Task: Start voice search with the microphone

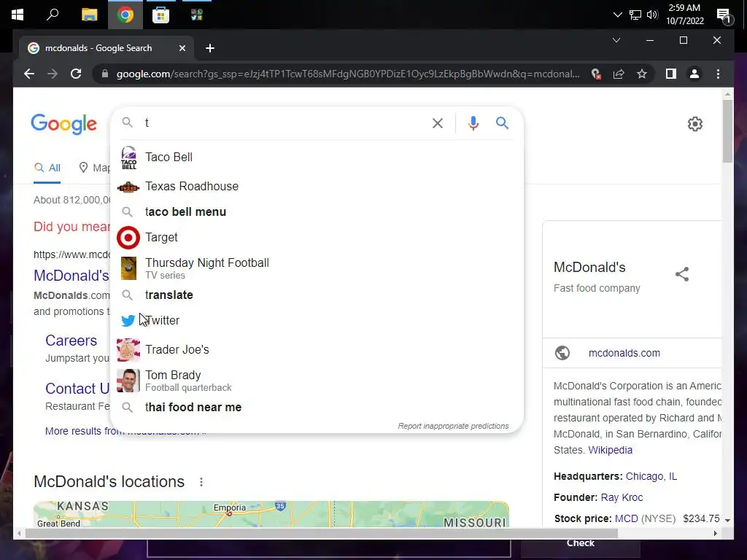Action: (473, 123)
